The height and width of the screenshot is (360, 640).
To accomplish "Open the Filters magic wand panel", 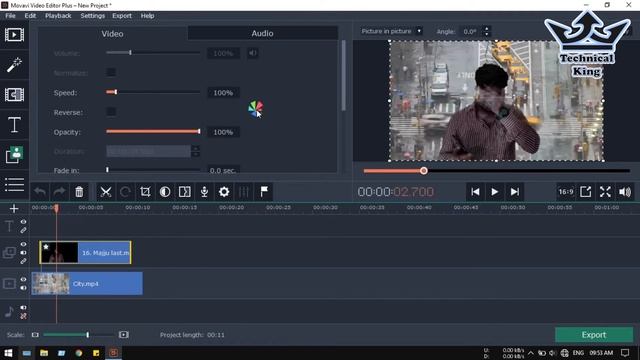I will pyautogui.click(x=14, y=64).
